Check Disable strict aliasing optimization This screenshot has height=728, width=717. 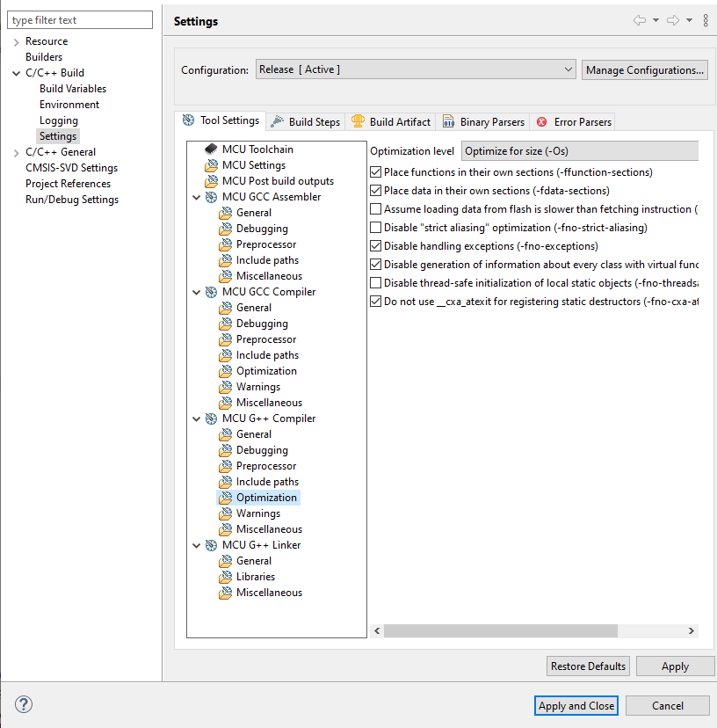pos(375,228)
